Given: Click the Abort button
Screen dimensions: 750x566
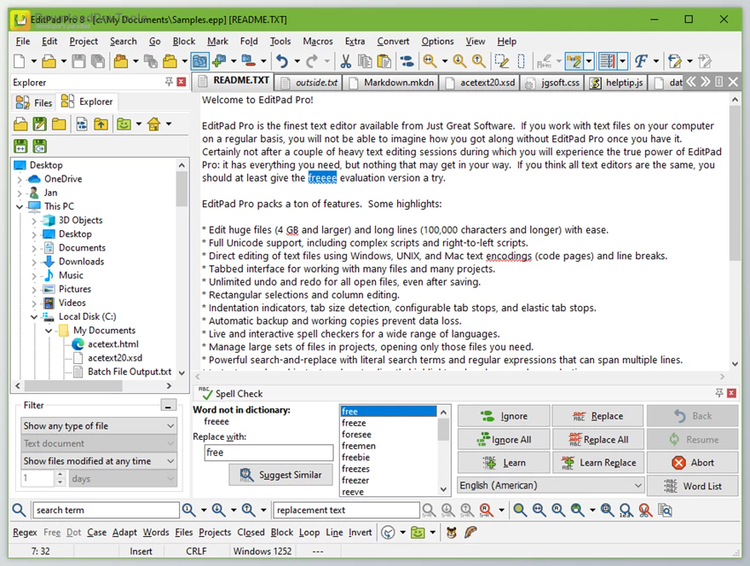Looking at the screenshot, I should click(x=693, y=463).
